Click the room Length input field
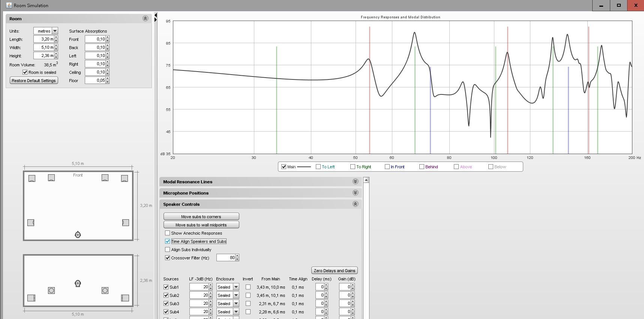This screenshot has width=644, height=319. pos(44,39)
